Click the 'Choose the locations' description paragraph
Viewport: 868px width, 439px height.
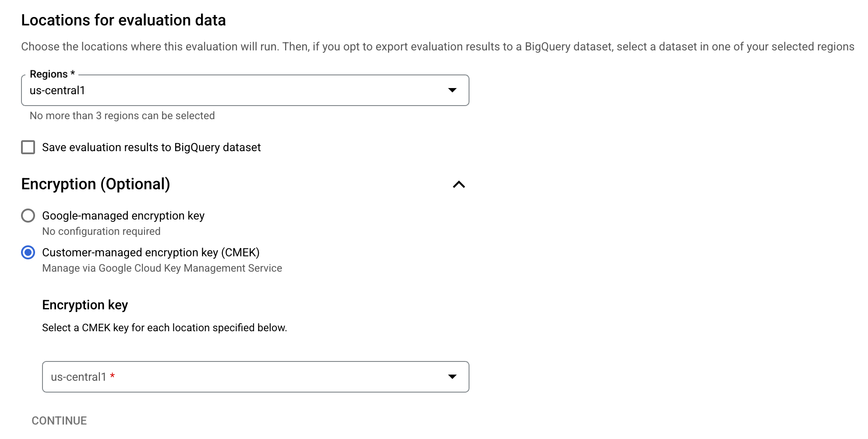click(438, 47)
